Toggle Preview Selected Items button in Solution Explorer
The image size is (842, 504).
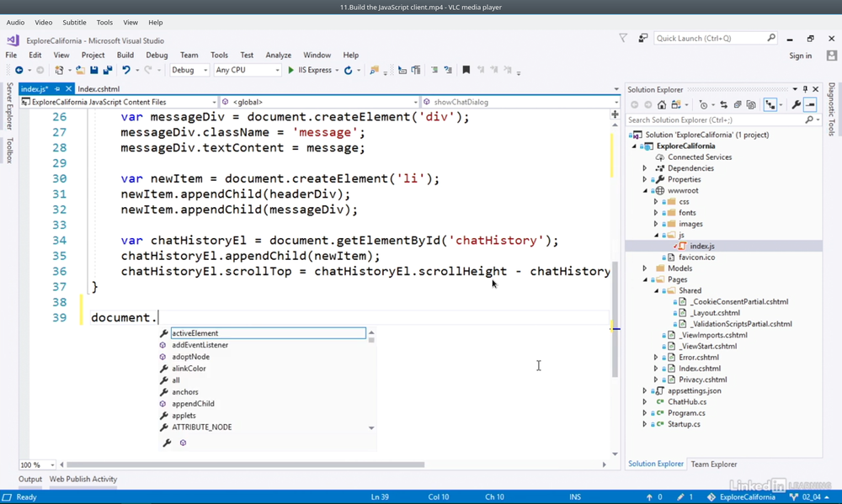point(810,104)
